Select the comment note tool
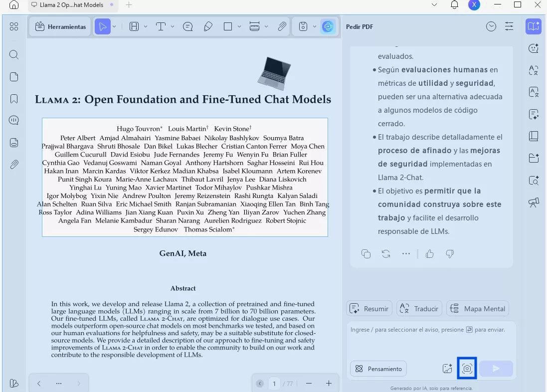547x392 pixels. 187,26
